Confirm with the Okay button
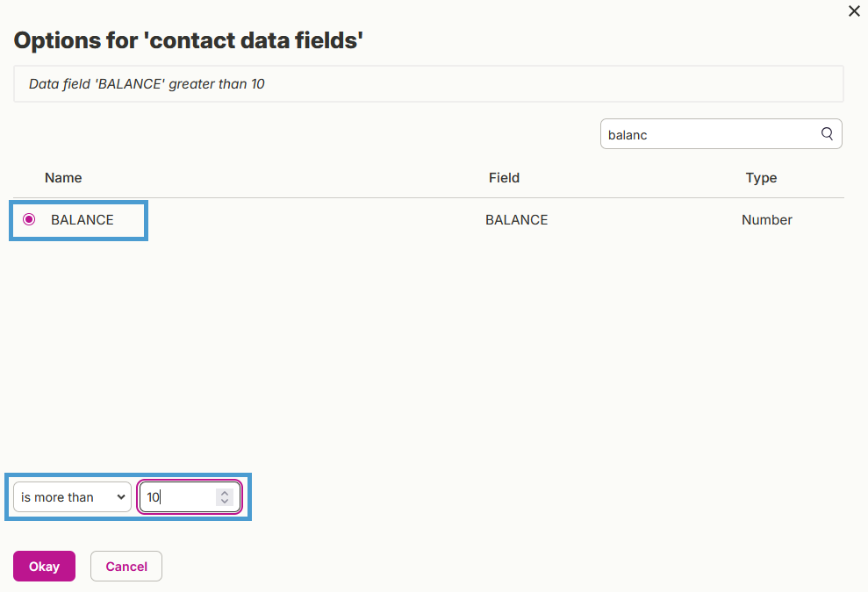 [x=44, y=566]
